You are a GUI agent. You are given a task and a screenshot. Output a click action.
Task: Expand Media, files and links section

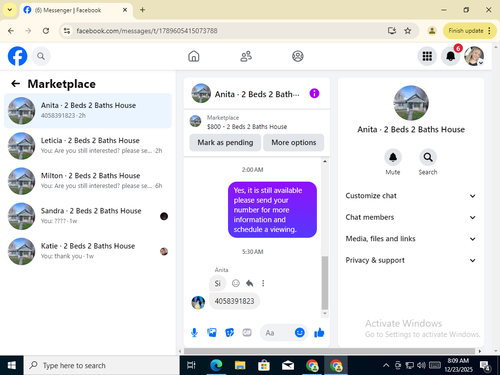coord(411,239)
